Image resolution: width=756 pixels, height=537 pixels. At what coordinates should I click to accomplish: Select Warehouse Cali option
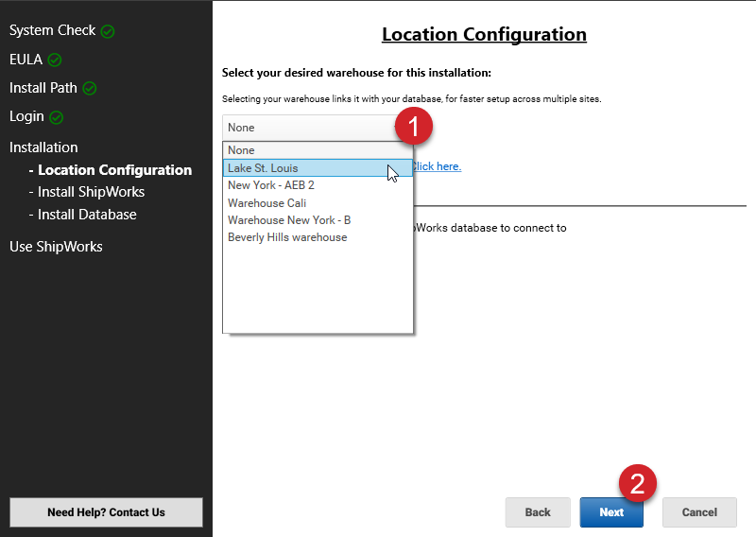point(318,203)
